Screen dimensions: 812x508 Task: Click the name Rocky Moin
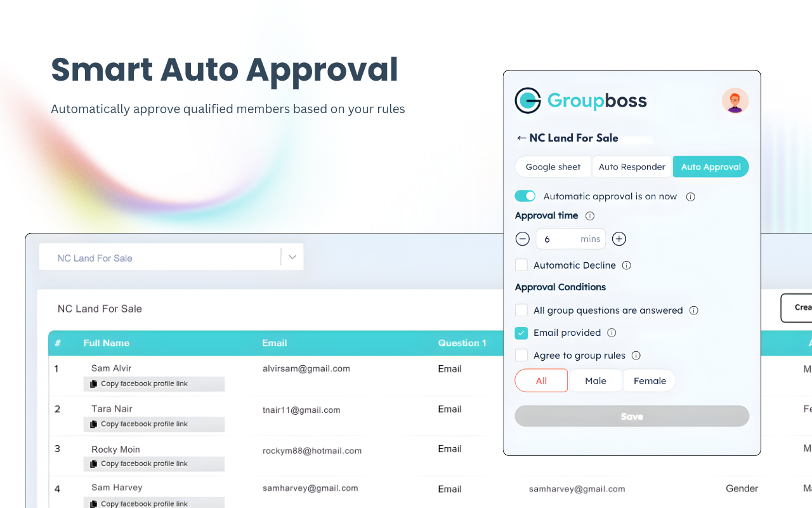tap(115, 450)
